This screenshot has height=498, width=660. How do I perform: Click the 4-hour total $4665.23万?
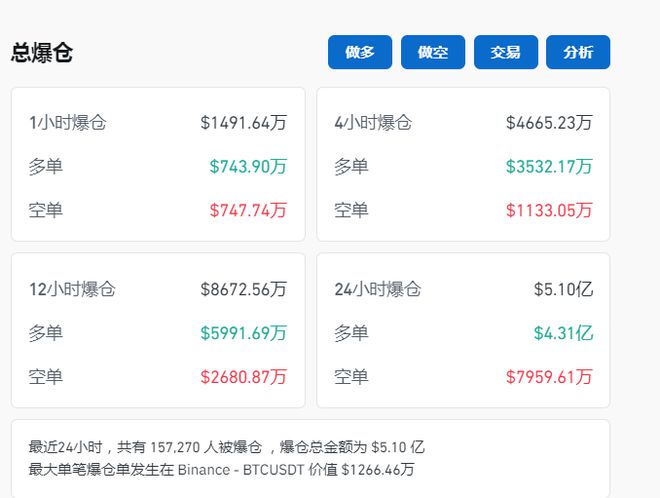pyautogui.click(x=549, y=123)
